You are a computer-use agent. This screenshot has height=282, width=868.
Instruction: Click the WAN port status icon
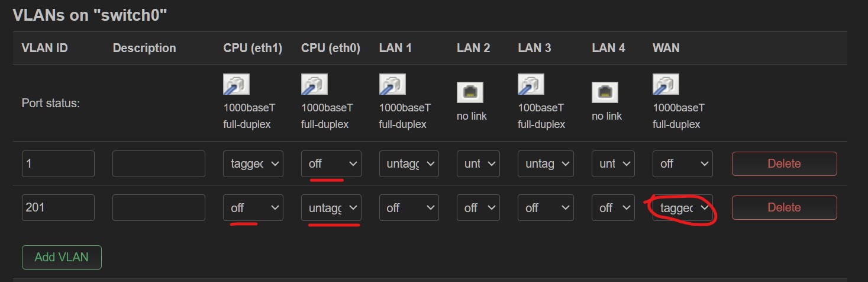(x=666, y=85)
